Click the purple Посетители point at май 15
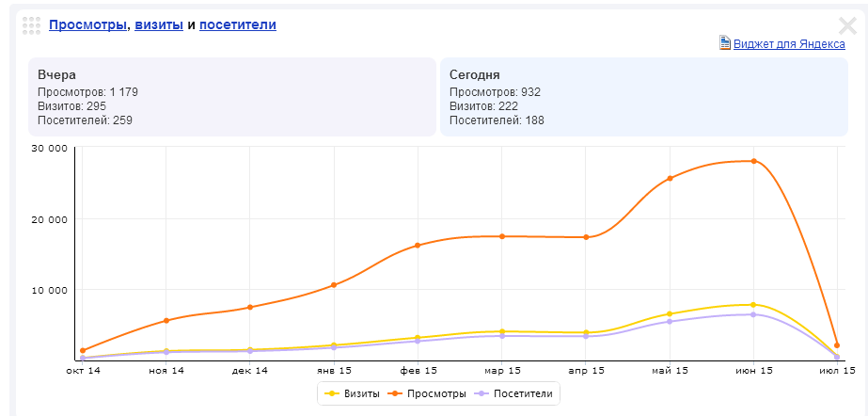This screenshot has width=868, height=416. 670,322
